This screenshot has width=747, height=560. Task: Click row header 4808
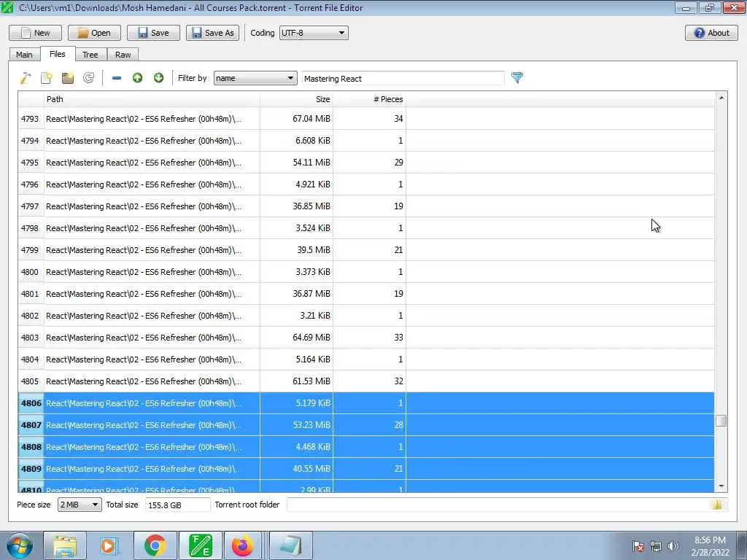tap(31, 447)
